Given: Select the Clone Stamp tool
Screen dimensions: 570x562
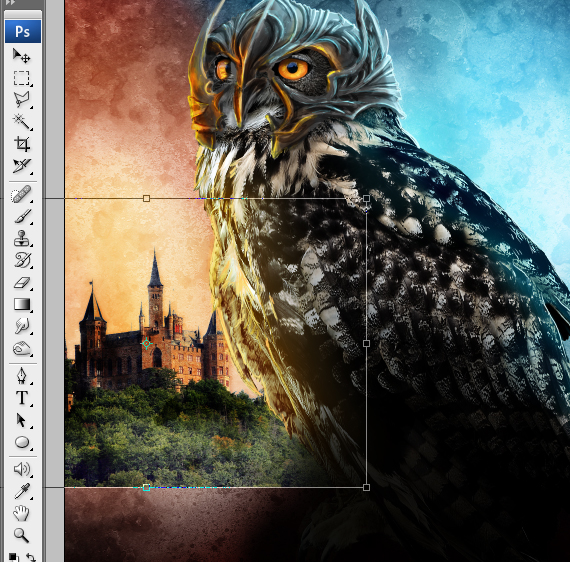Looking at the screenshot, I should [x=21, y=238].
